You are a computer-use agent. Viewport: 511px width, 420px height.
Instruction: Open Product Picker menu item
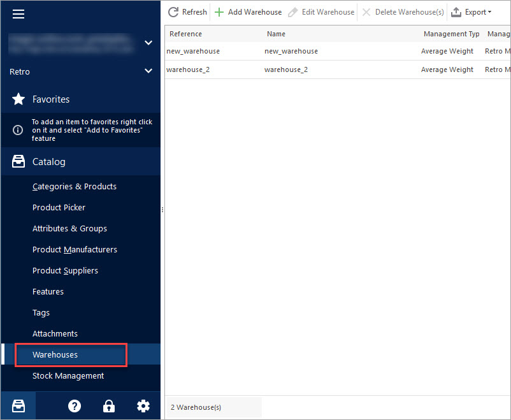click(x=59, y=207)
